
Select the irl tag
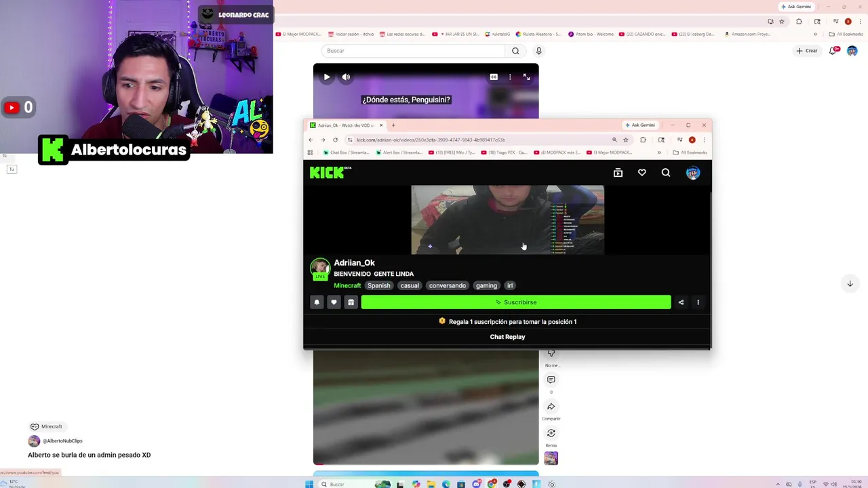(x=510, y=285)
